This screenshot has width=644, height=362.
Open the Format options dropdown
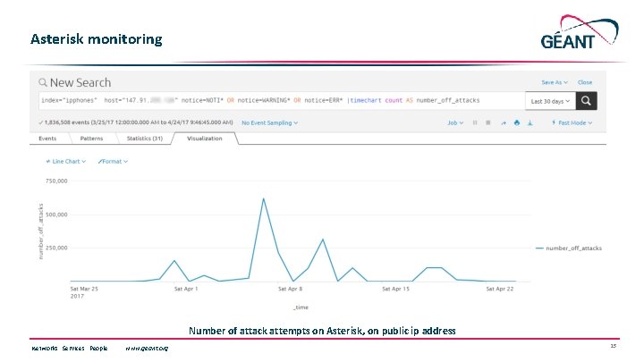point(113,161)
